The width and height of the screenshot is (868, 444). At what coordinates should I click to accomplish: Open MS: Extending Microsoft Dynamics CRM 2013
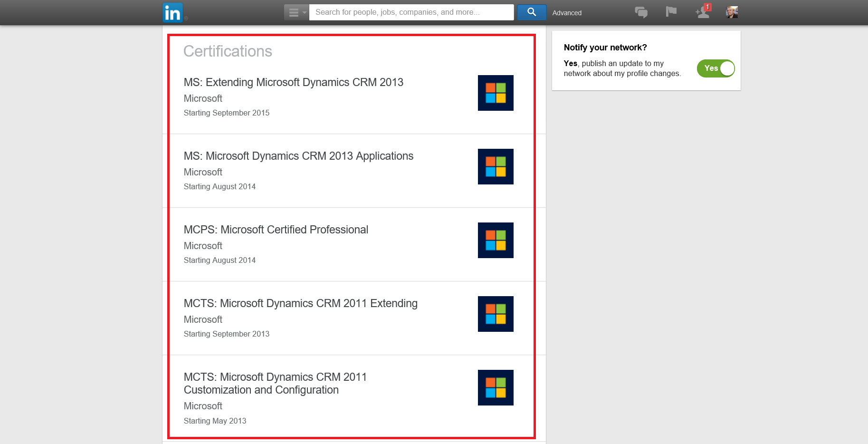(293, 82)
